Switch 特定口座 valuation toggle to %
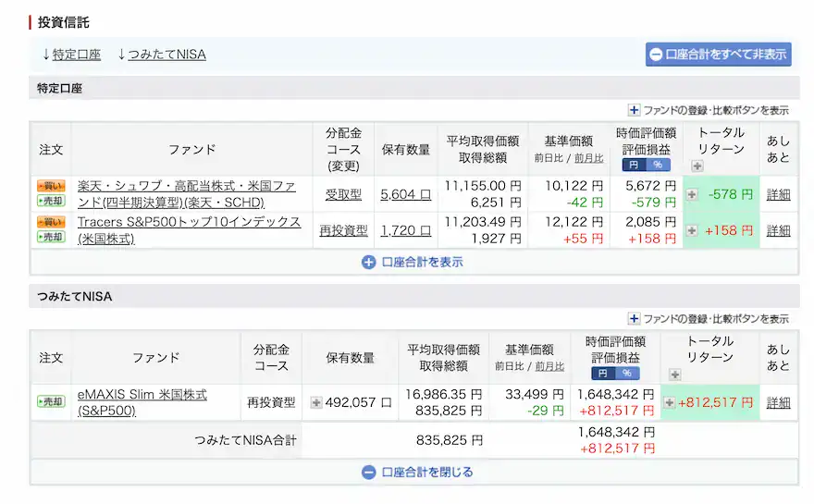Screen dimensions: 814x504 tap(659, 165)
